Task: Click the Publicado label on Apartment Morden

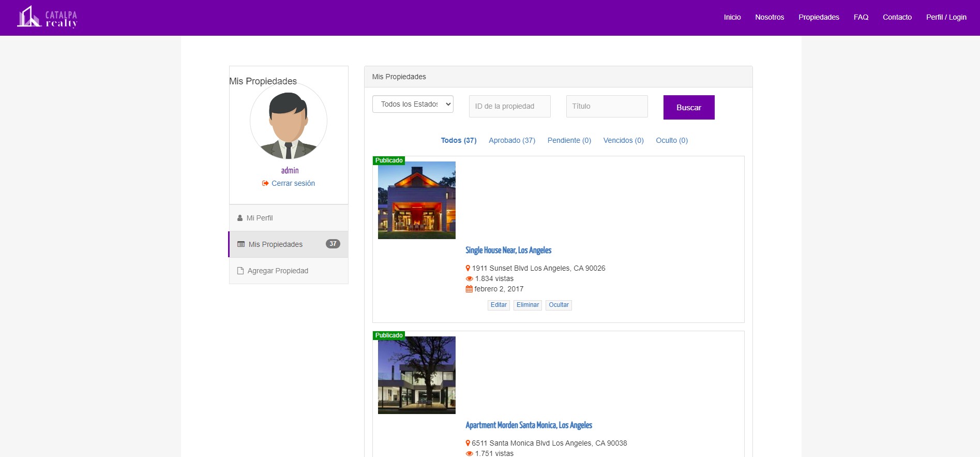Action: click(x=389, y=335)
